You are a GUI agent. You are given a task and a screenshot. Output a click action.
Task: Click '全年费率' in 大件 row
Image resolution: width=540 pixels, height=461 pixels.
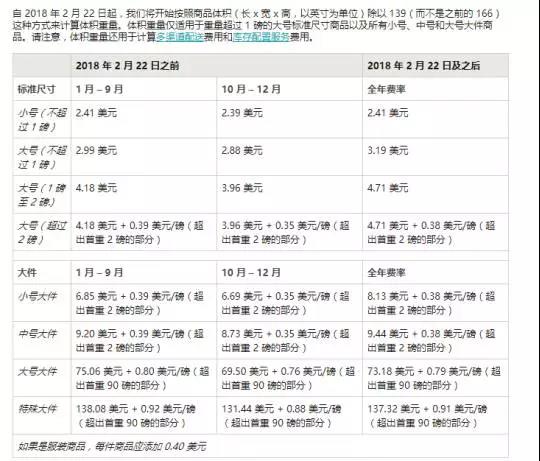[x=386, y=272]
